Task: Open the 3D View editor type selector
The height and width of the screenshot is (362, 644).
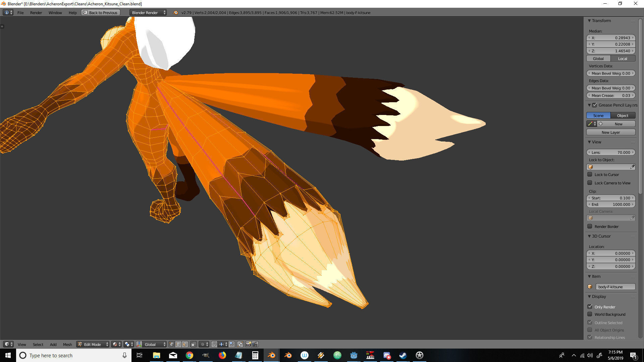Action: (8, 344)
